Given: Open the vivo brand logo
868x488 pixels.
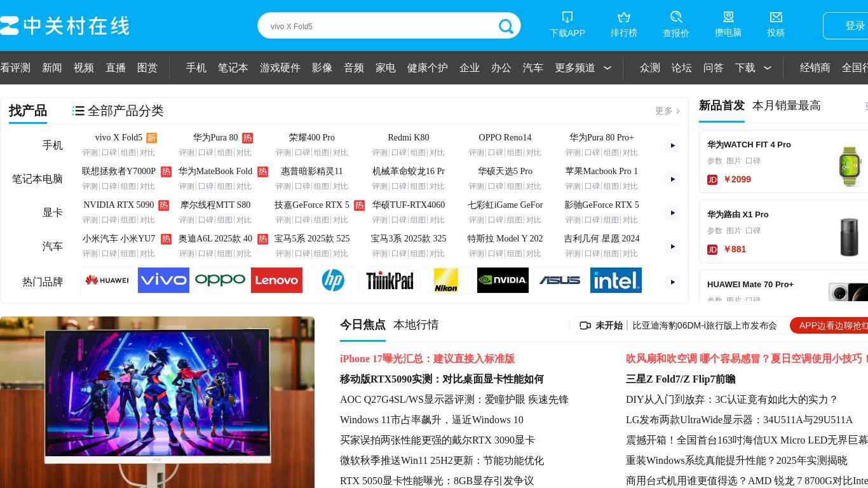Looking at the screenshot, I should click(163, 280).
